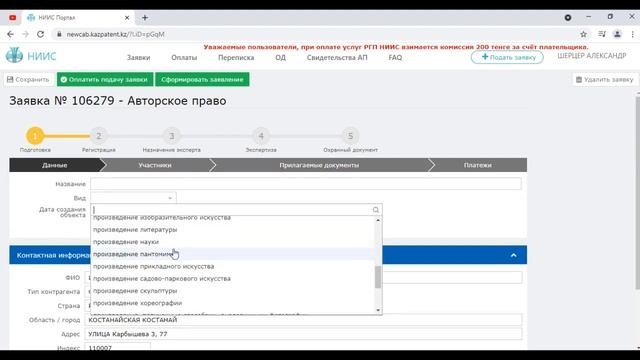This screenshot has height=360, width=640.
Task: Click dropdown list scroll up arrow
Action: click(x=378, y=220)
